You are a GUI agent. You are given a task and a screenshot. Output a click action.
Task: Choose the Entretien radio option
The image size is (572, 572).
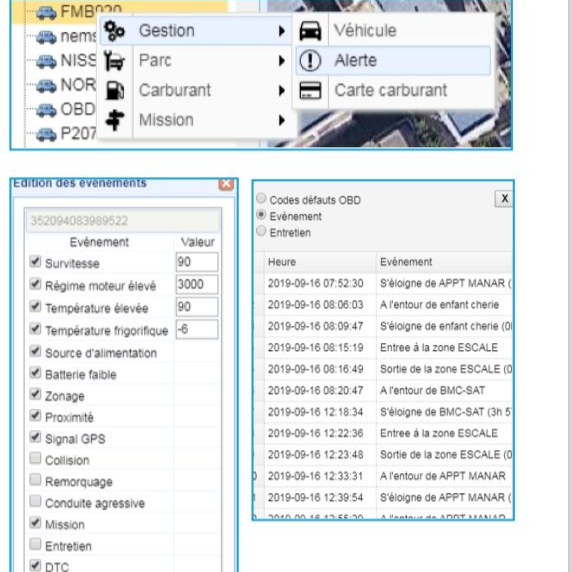261,231
